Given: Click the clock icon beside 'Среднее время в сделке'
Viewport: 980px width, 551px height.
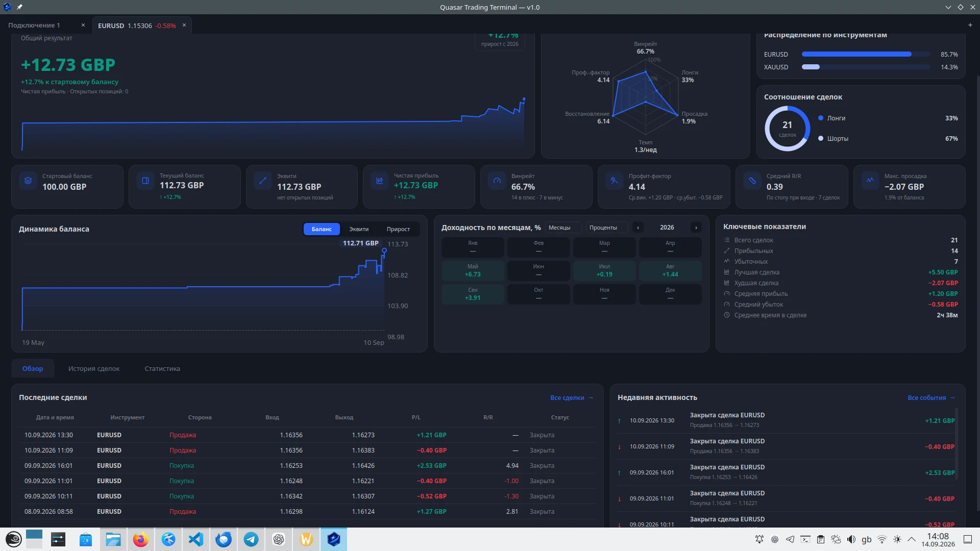Looking at the screenshot, I should (x=727, y=315).
